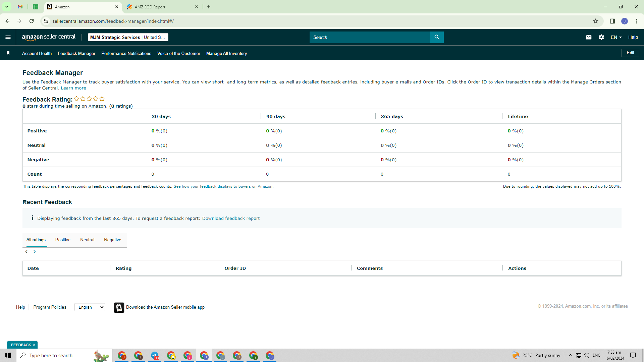Open the Seller Central hamburger menu
The image size is (644, 362).
coord(8,37)
